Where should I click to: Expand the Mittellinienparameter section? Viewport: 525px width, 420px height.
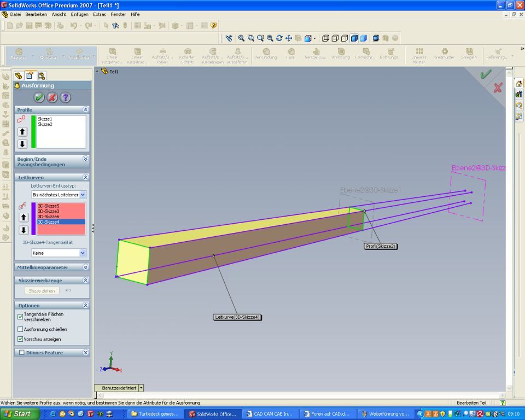click(85, 267)
